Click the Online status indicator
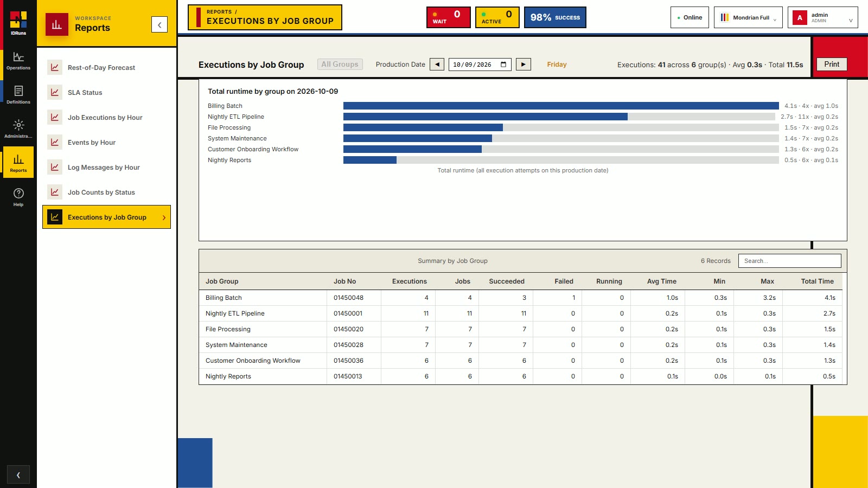Screen dimensions: 868x488 pos(690,17)
